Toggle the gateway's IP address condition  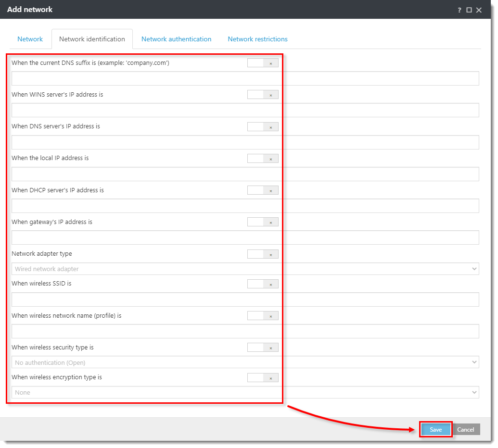(263, 222)
